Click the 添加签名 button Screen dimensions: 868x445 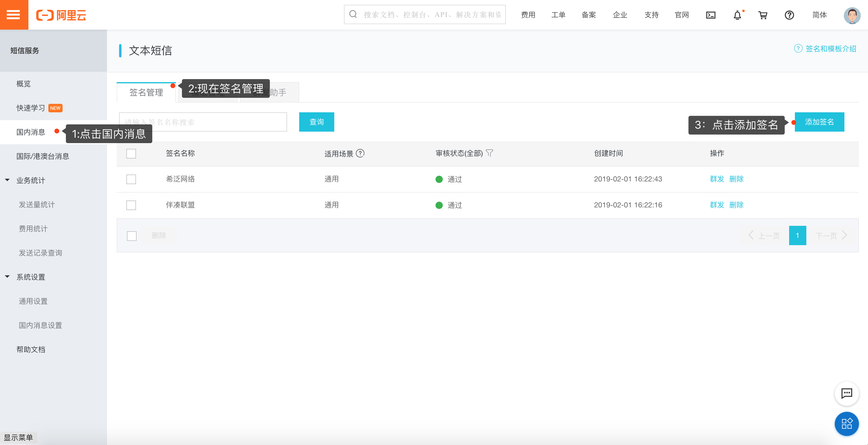(819, 122)
